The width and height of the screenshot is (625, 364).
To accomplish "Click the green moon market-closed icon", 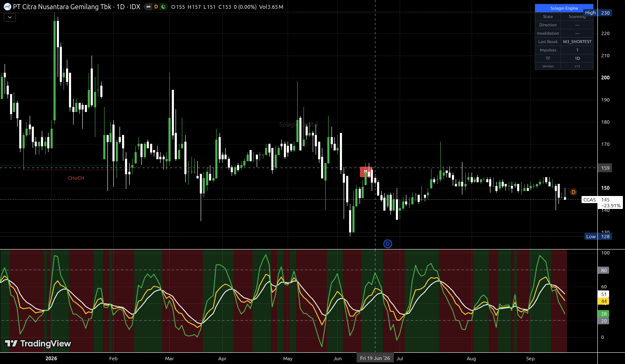I will [163, 7].
